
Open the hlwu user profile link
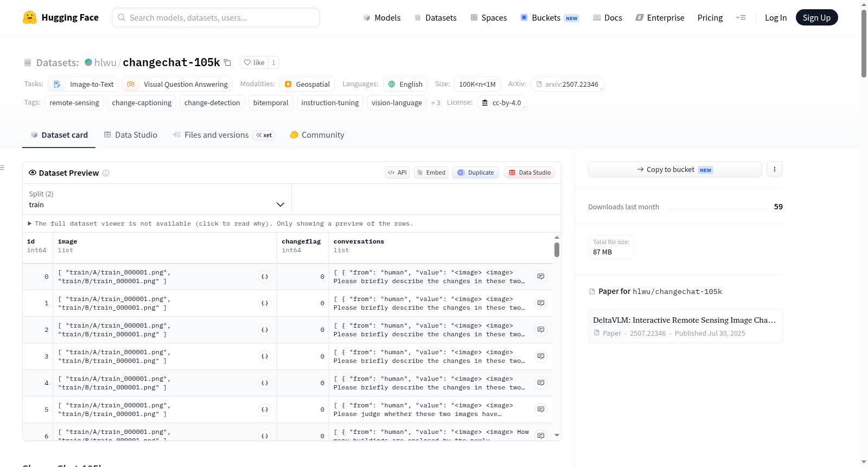tap(105, 62)
